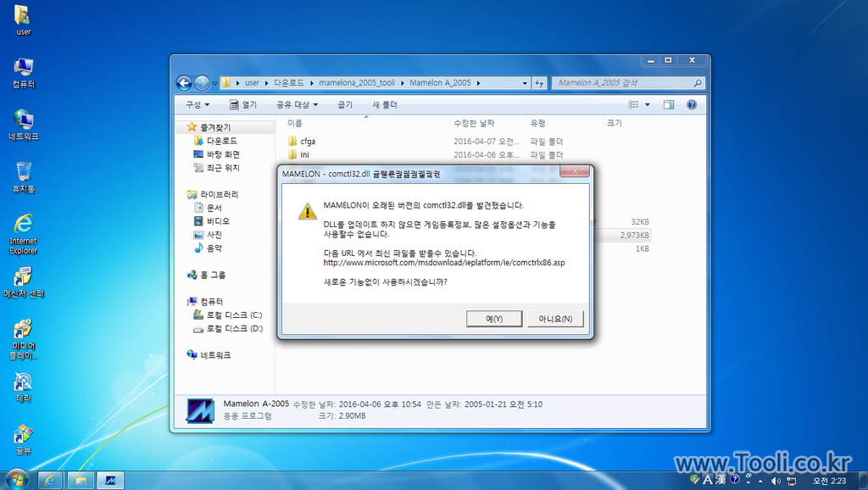Refresh the Explorer address bar
The image size is (868, 490).
[539, 83]
